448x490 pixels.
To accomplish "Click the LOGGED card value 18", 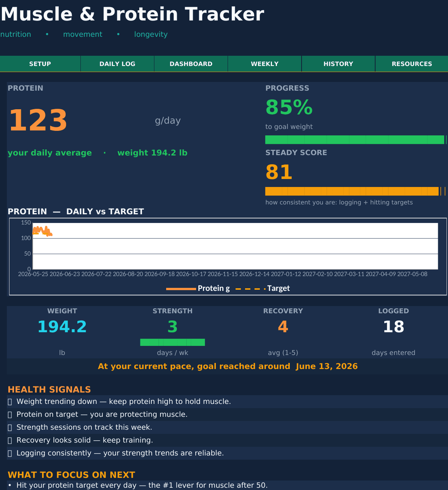I will (393, 327).
